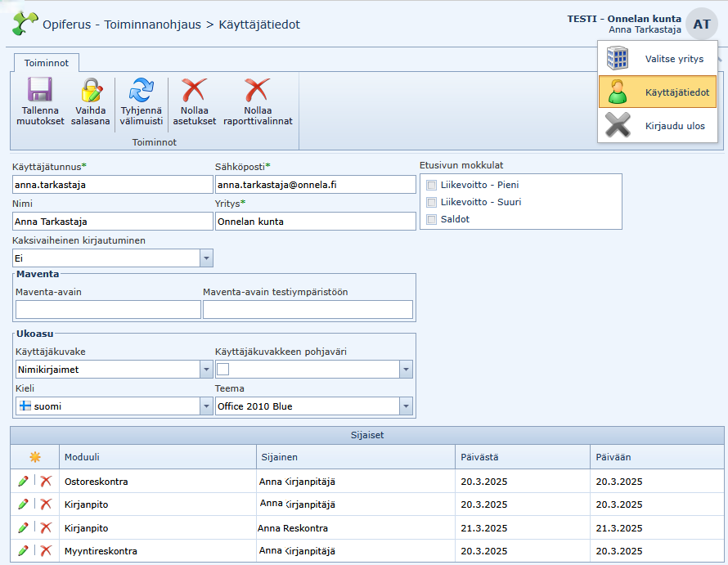728x565 pixels.
Task: Sort by Päivään column header
Action: click(657, 457)
